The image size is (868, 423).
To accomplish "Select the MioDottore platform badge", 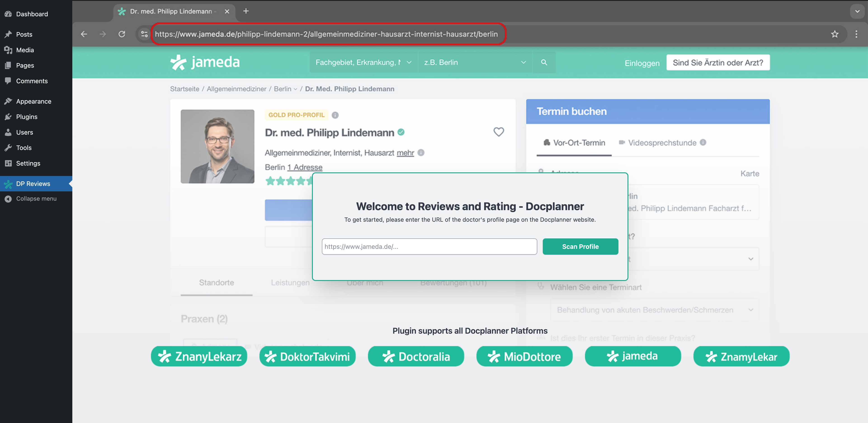I will pyautogui.click(x=524, y=356).
